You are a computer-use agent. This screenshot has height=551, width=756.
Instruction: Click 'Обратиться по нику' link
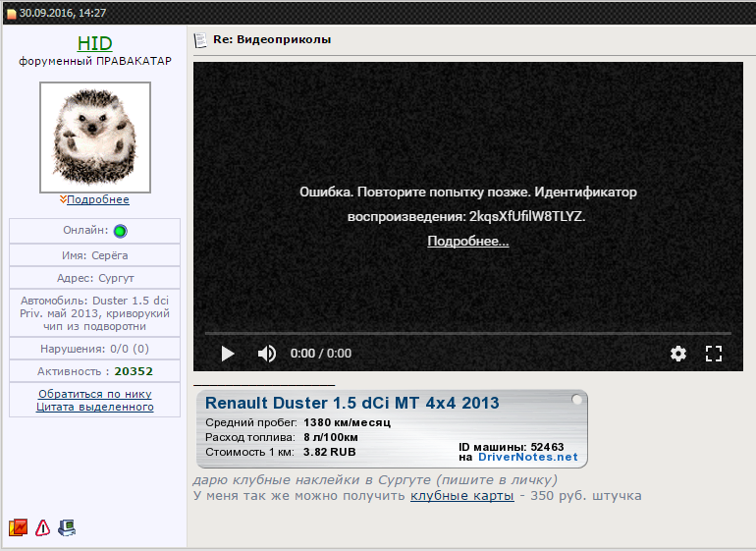95,394
